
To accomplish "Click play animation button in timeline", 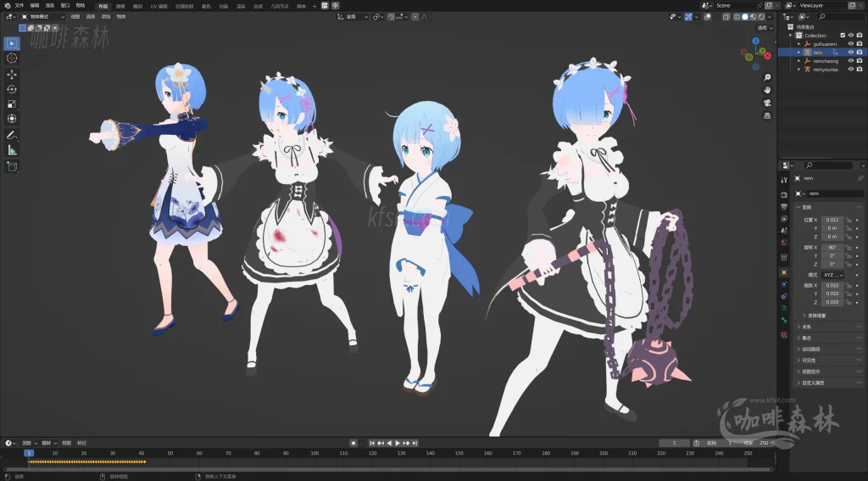I will tap(398, 444).
